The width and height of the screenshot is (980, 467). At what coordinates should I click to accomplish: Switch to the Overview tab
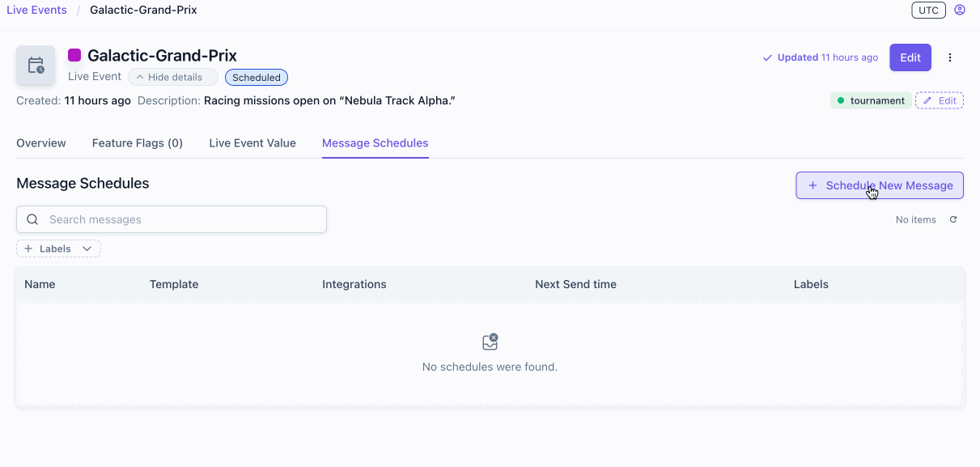pos(41,142)
